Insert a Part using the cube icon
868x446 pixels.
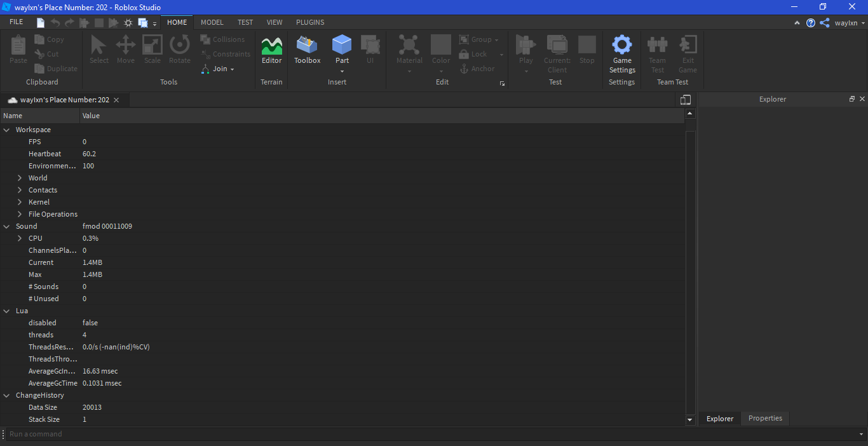click(x=342, y=44)
